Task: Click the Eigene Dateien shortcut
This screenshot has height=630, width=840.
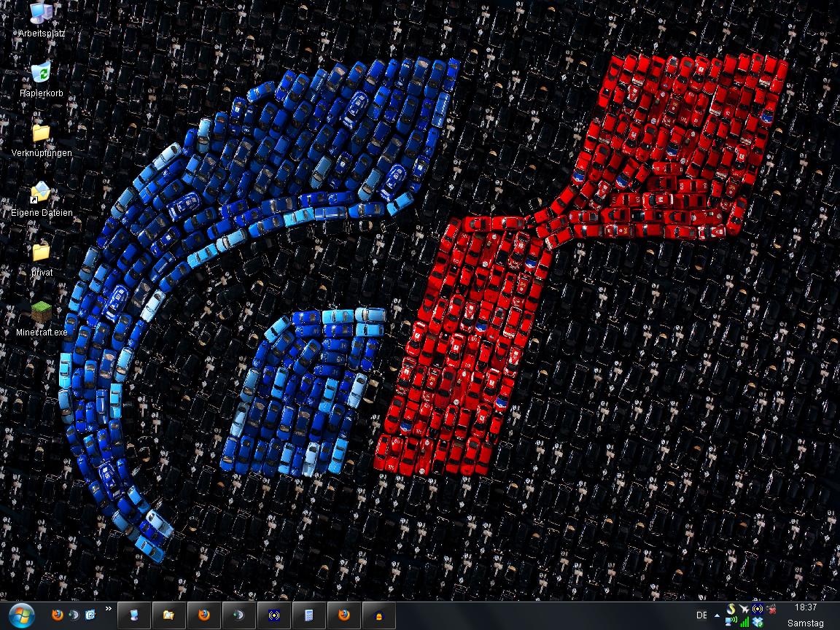Action: click(x=41, y=194)
